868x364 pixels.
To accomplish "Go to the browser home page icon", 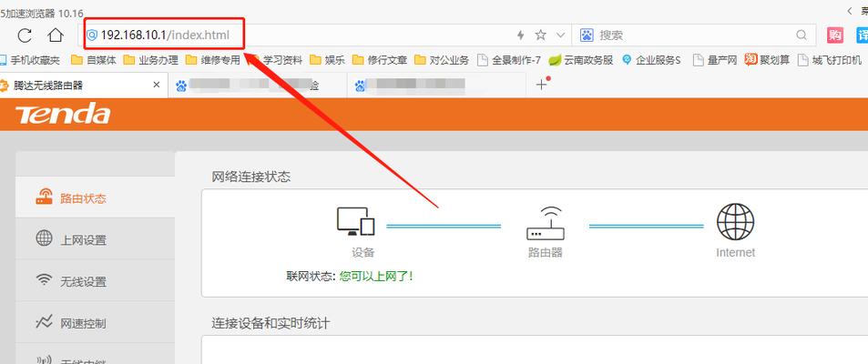I will (56, 35).
